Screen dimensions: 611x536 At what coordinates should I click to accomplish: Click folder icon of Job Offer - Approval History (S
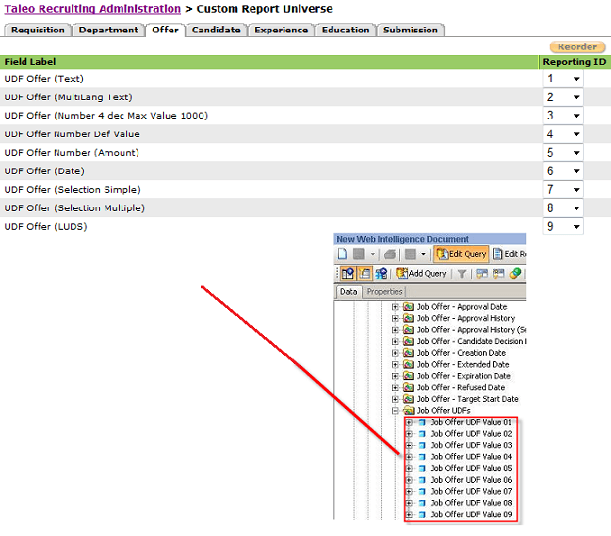coord(408,330)
